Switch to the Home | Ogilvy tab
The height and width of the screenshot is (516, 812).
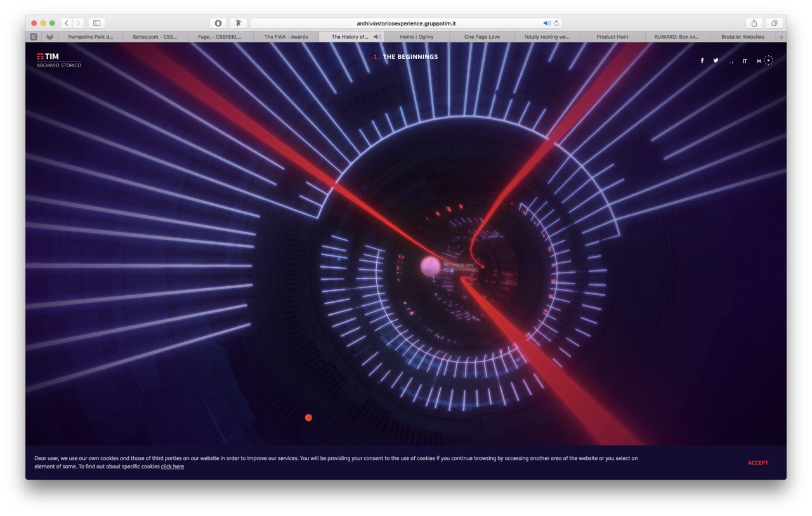pyautogui.click(x=417, y=37)
